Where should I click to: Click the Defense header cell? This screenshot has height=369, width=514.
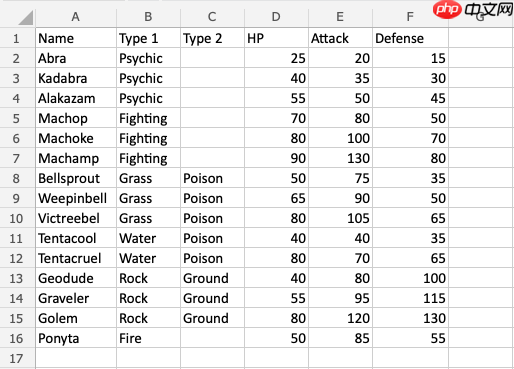[x=410, y=38]
